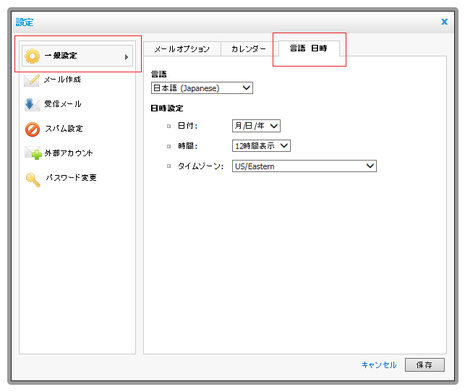Click the 日時設定 heading text
This screenshot has height=392, width=465.
(x=167, y=108)
